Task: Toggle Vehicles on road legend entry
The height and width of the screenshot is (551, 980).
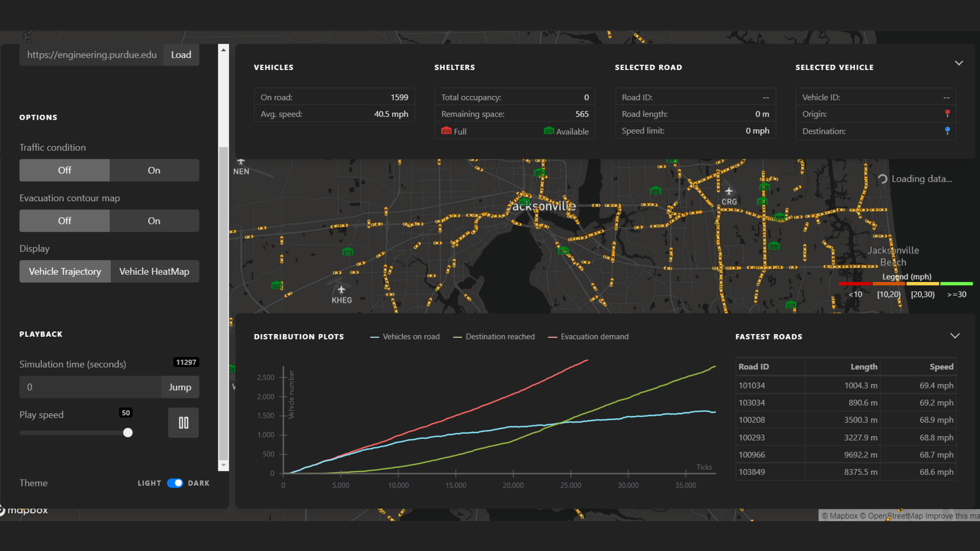Action: tap(405, 337)
